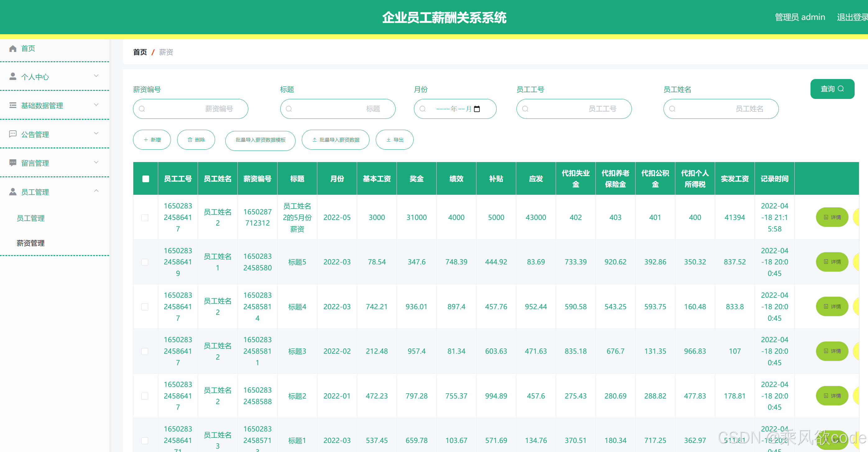Click the 导出 export button
Screen dimensions: 868x452
(x=394, y=140)
